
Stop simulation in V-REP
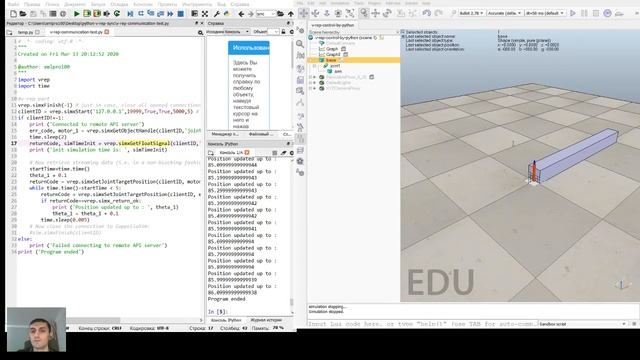pos(596,13)
